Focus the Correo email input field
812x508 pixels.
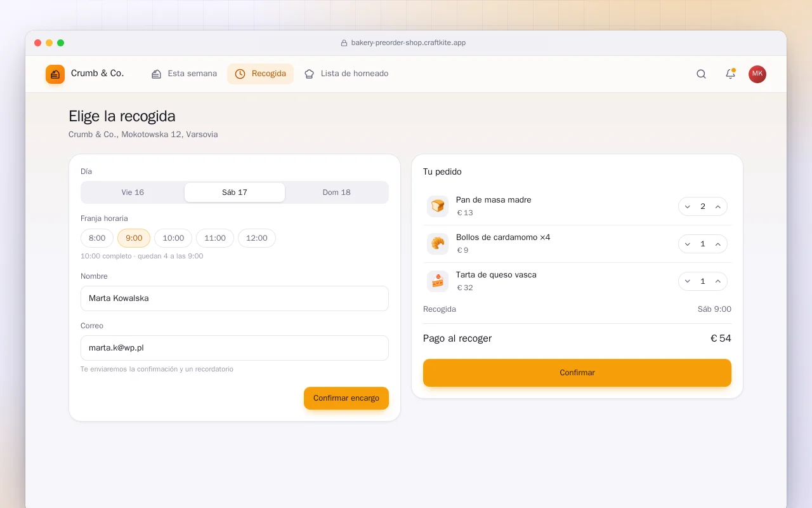tap(235, 348)
